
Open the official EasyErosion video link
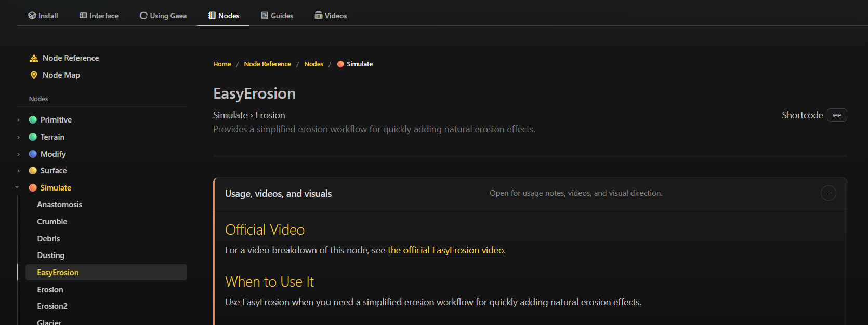pos(445,250)
